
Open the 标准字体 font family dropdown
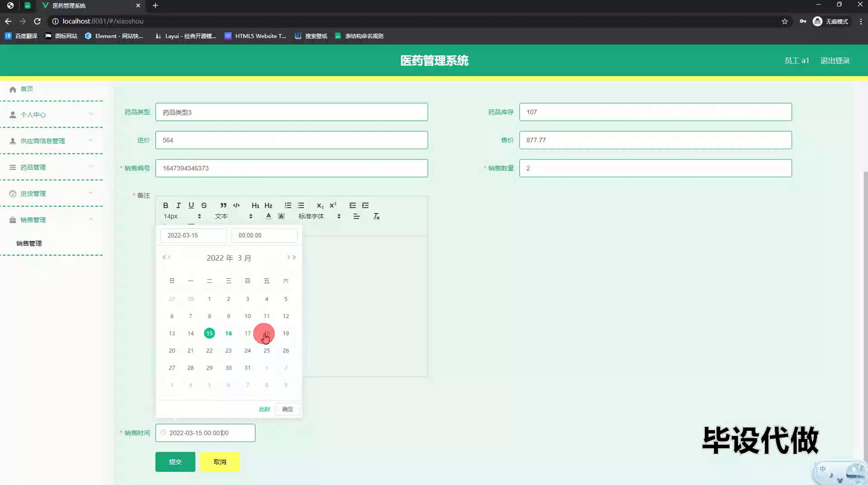319,217
